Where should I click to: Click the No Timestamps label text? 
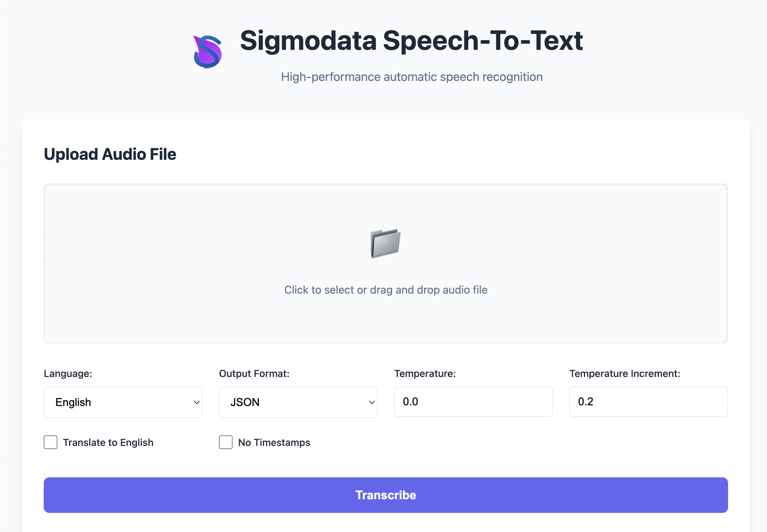pyautogui.click(x=274, y=443)
